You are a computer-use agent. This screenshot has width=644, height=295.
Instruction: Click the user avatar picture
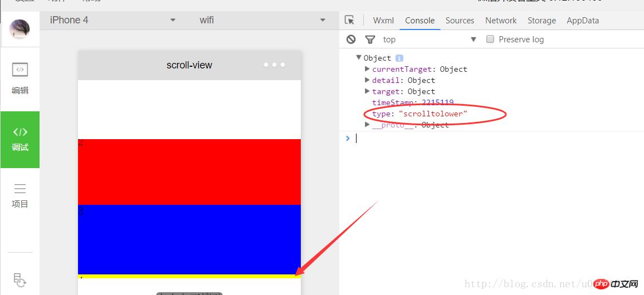coord(19,29)
